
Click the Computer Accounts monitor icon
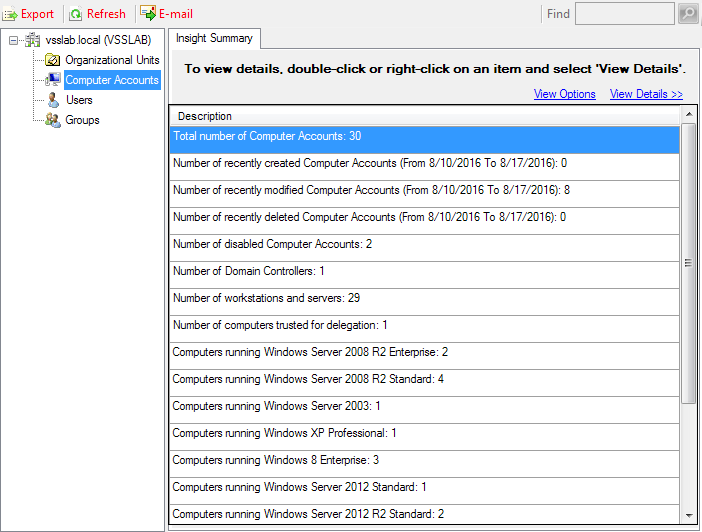pos(53,80)
